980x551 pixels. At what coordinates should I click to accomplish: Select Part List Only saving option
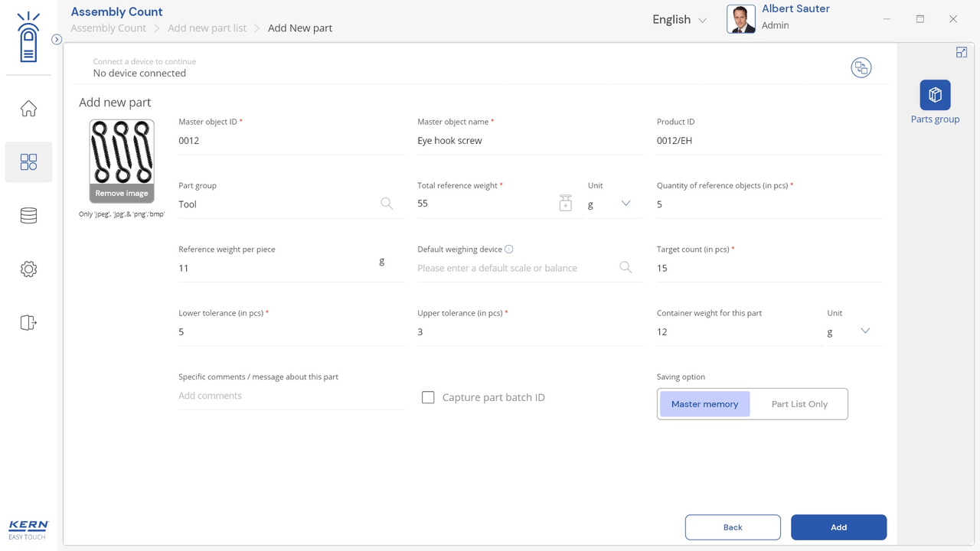point(799,404)
